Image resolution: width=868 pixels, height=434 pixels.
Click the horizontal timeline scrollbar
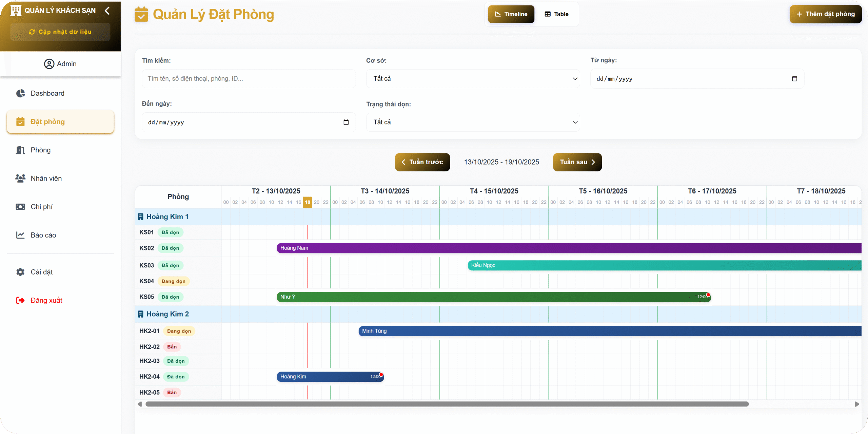click(x=447, y=404)
